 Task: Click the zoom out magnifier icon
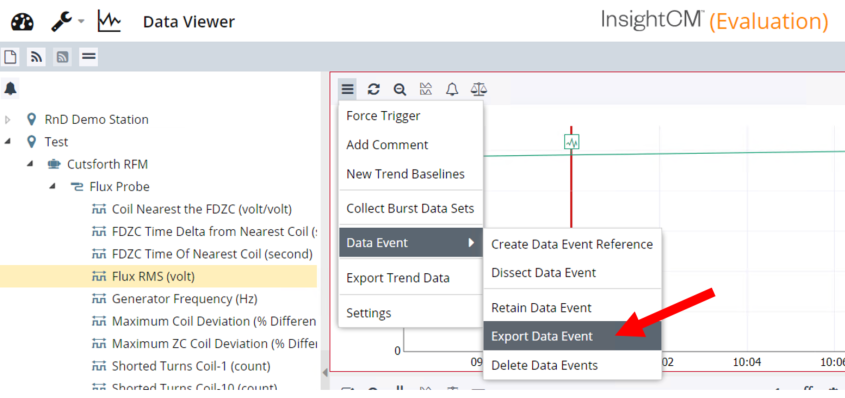point(399,89)
